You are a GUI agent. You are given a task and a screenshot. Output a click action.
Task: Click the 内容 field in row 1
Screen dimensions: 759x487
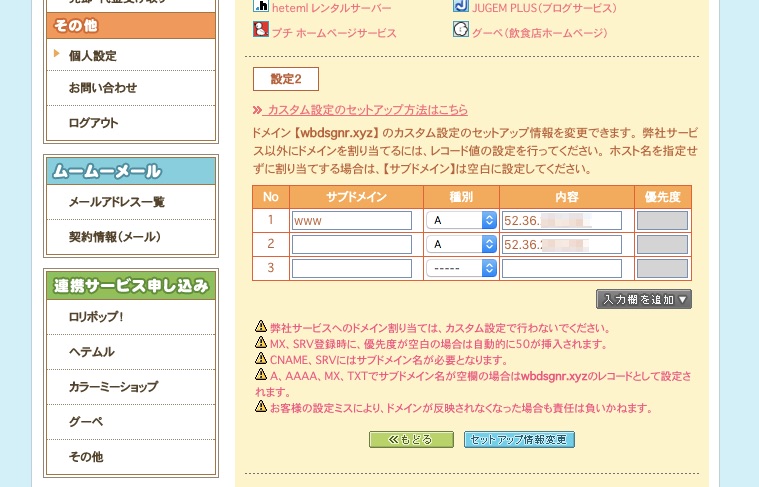[562, 221]
